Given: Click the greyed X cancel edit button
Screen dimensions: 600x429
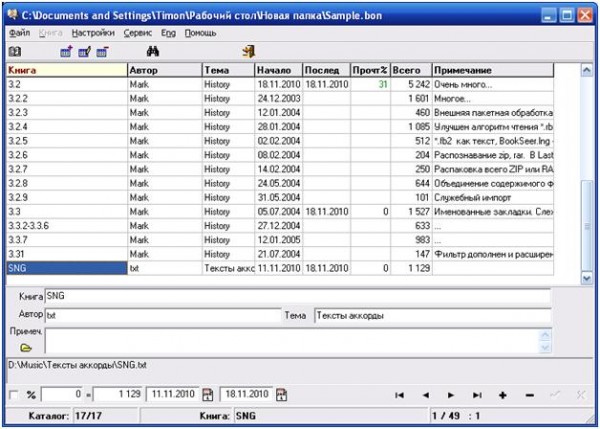Looking at the screenshot, I should click(x=581, y=395).
